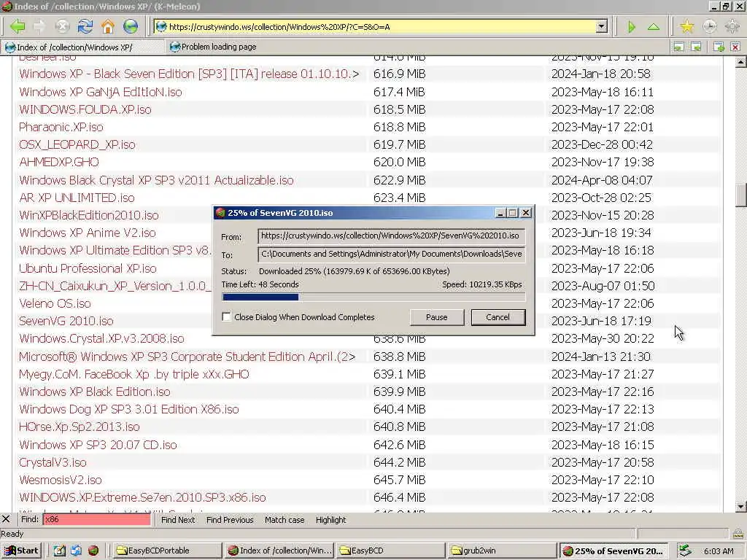Click the scrollbar down arrow
747x560 pixels.
741,506
